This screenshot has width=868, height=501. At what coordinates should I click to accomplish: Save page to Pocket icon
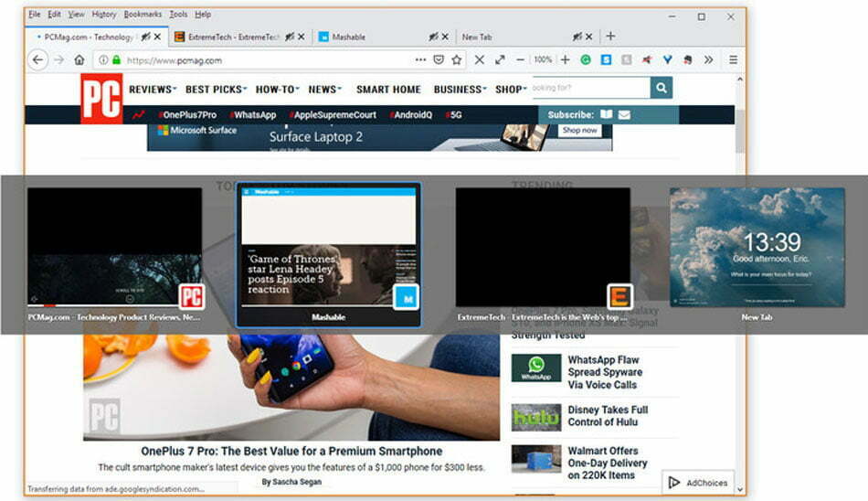[439, 59]
